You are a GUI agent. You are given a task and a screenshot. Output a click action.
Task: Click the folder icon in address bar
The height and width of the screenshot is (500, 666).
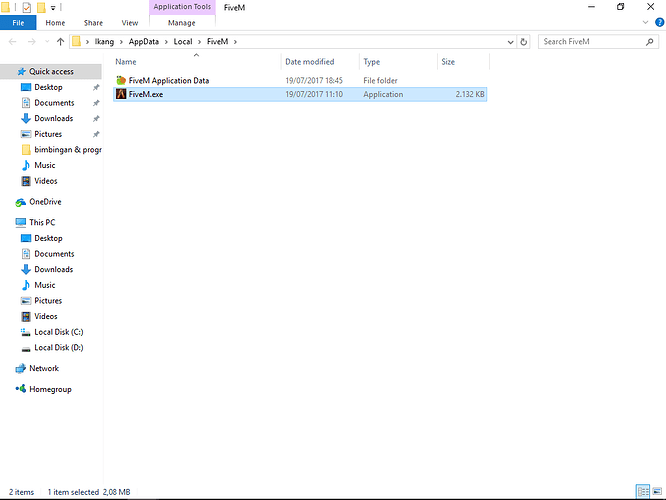pos(76,41)
